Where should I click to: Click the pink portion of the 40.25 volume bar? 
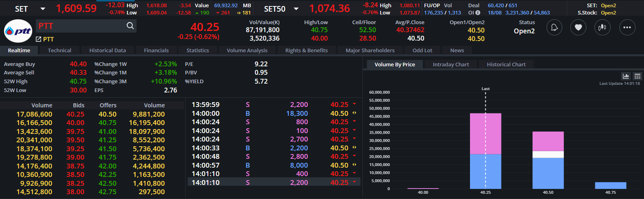tap(485, 133)
